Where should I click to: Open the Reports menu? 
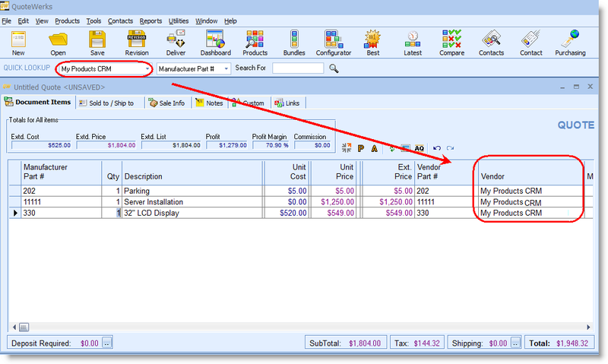tap(150, 21)
